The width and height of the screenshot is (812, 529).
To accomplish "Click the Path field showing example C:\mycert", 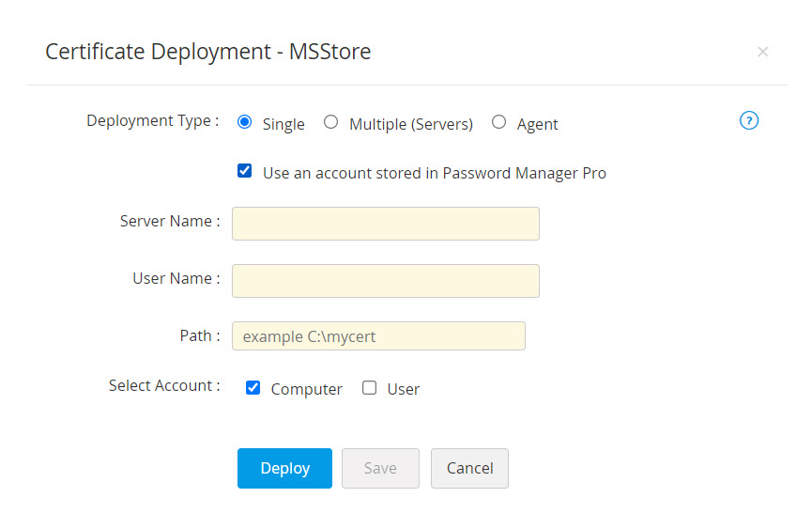I will point(378,336).
